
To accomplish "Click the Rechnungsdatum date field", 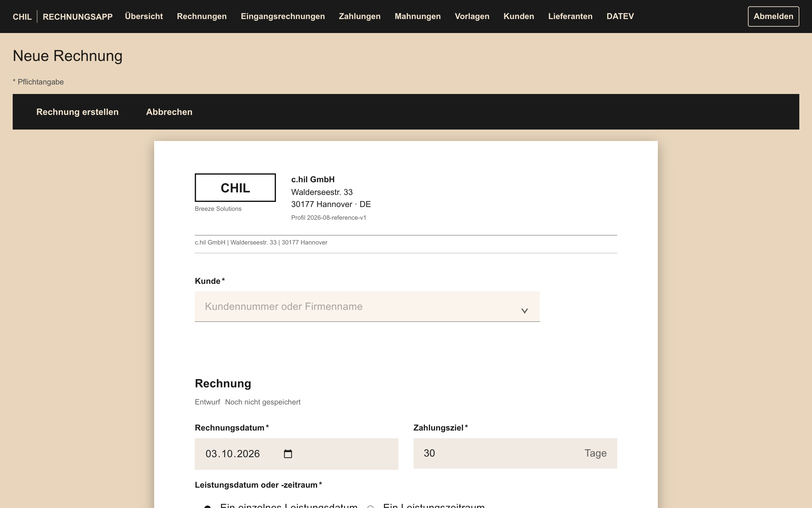I will click(296, 454).
